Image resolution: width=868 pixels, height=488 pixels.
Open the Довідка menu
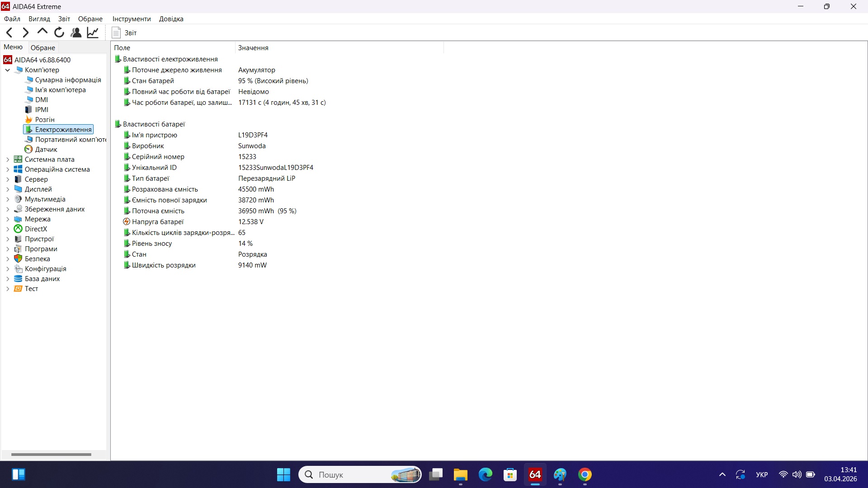point(171,19)
